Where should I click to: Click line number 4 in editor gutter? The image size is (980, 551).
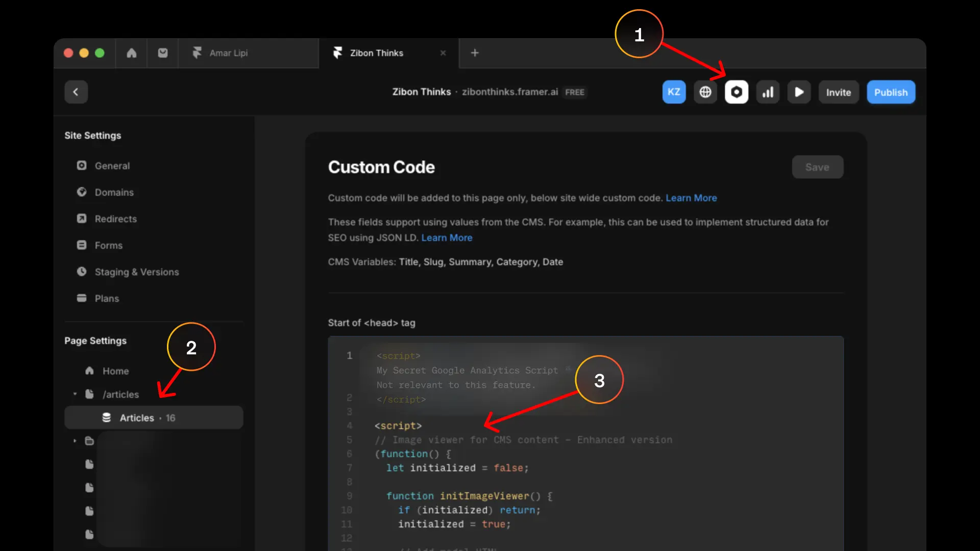[349, 425]
